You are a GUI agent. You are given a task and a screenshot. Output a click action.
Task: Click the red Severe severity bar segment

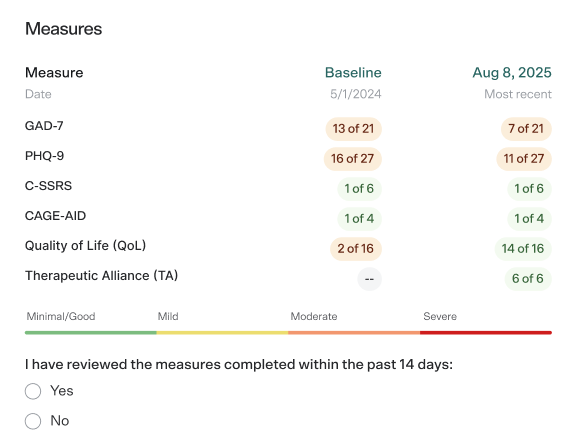coord(486,333)
